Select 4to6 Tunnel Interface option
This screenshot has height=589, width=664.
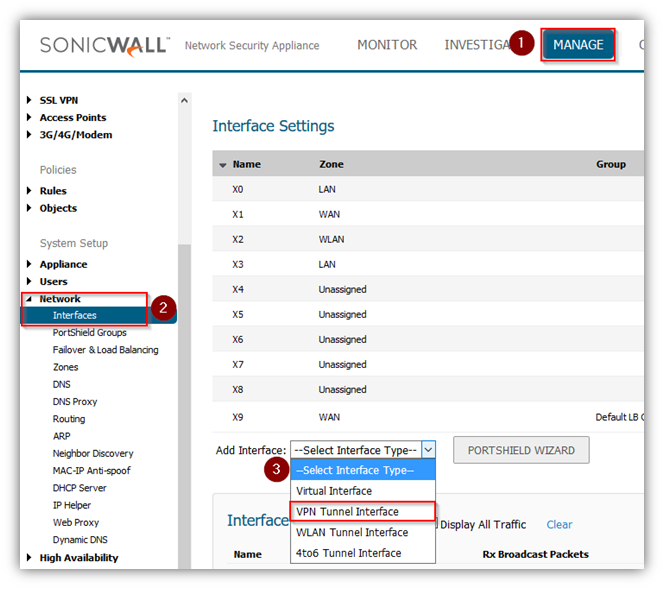tap(348, 553)
